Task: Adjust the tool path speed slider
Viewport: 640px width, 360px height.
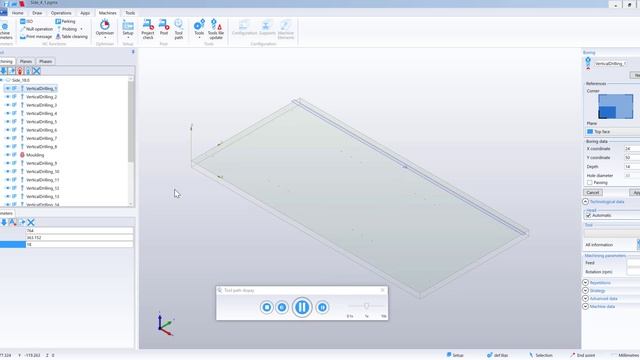Action: pos(367,306)
